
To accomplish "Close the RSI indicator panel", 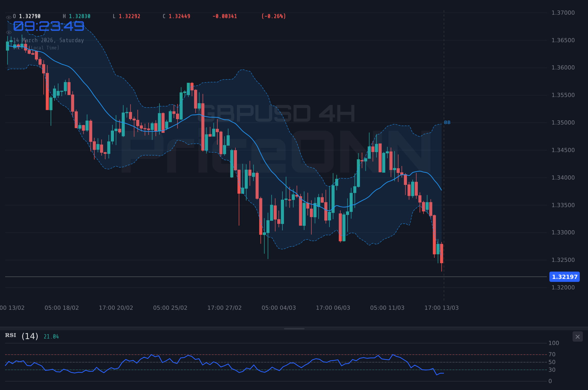I will click(577, 337).
